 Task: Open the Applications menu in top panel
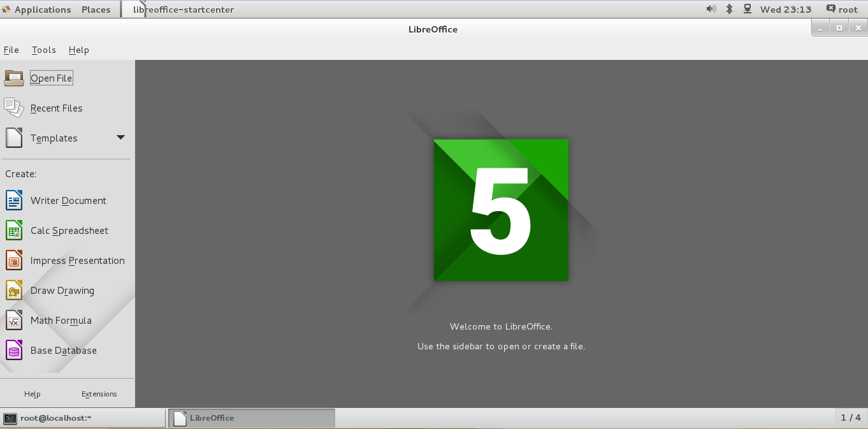pos(43,10)
